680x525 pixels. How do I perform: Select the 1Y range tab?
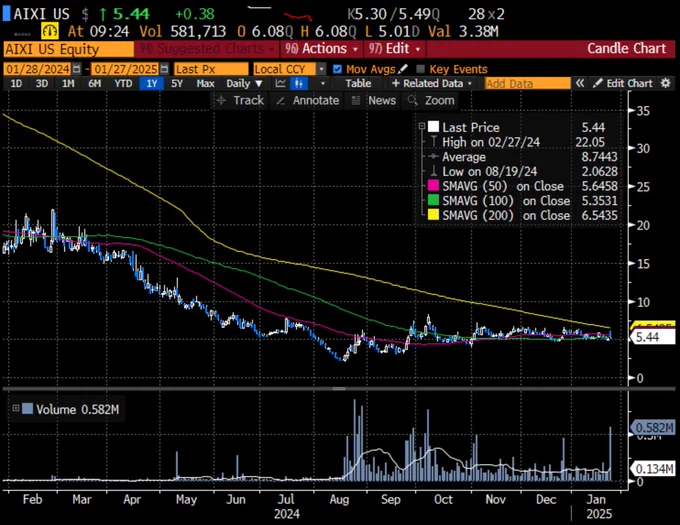tap(152, 83)
